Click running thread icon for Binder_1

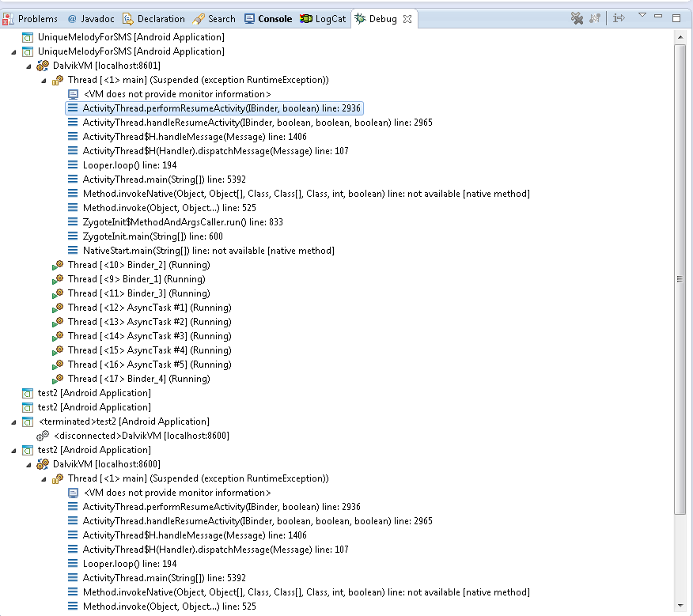58,279
